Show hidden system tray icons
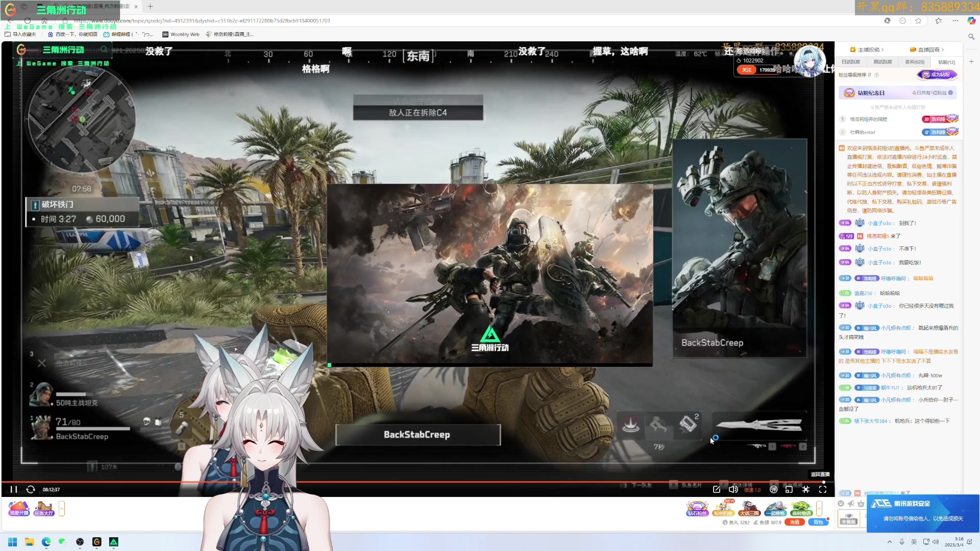 [890, 542]
